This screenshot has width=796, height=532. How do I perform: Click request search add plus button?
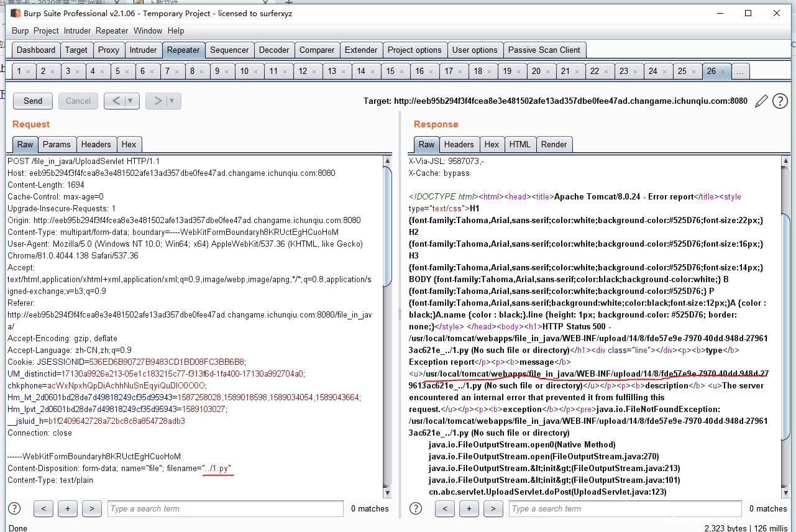(x=67, y=508)
